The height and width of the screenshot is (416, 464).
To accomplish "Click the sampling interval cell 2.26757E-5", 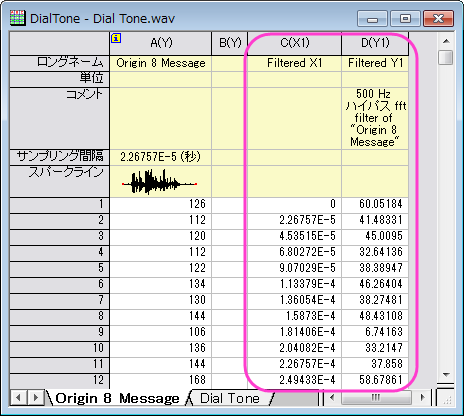I will coord(161,157).
